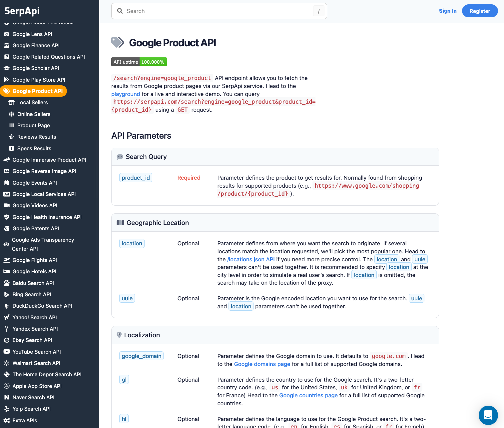Click the Google Events calendar icon

point(7,183)
